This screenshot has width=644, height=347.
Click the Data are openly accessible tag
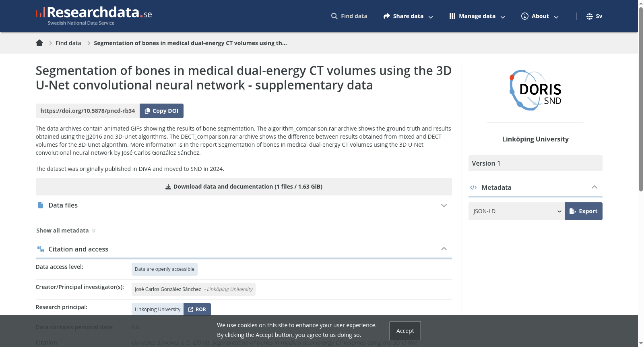point(165,269)
